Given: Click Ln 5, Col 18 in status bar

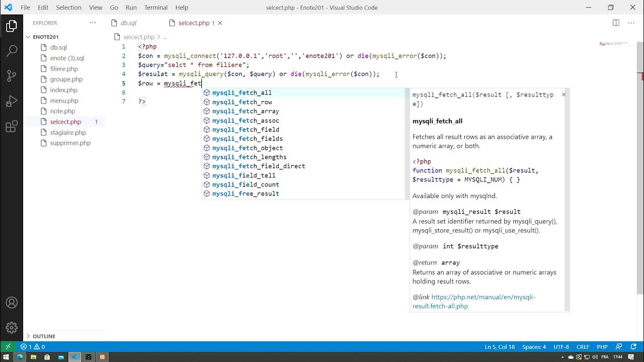Looking at the screenshot, I should (x=500, y=346).
